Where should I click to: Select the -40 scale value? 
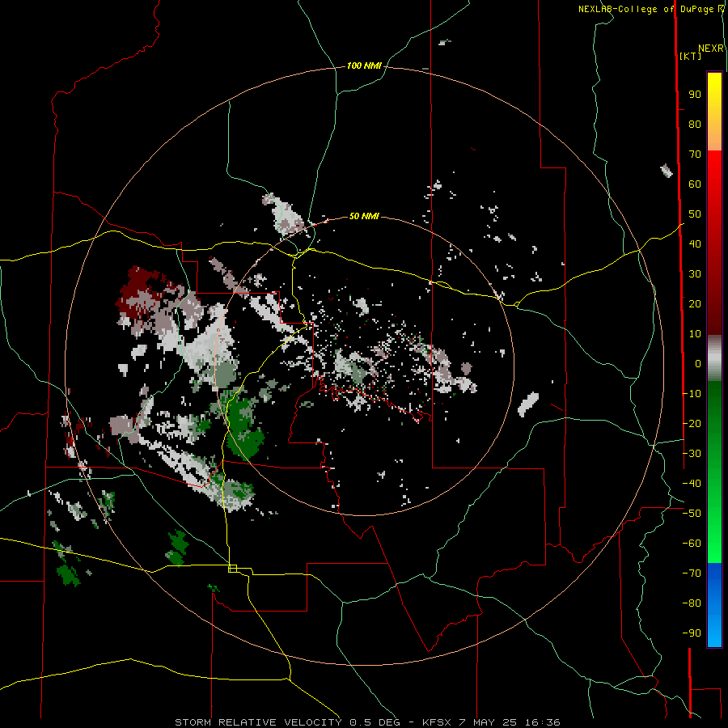point(692,484)
